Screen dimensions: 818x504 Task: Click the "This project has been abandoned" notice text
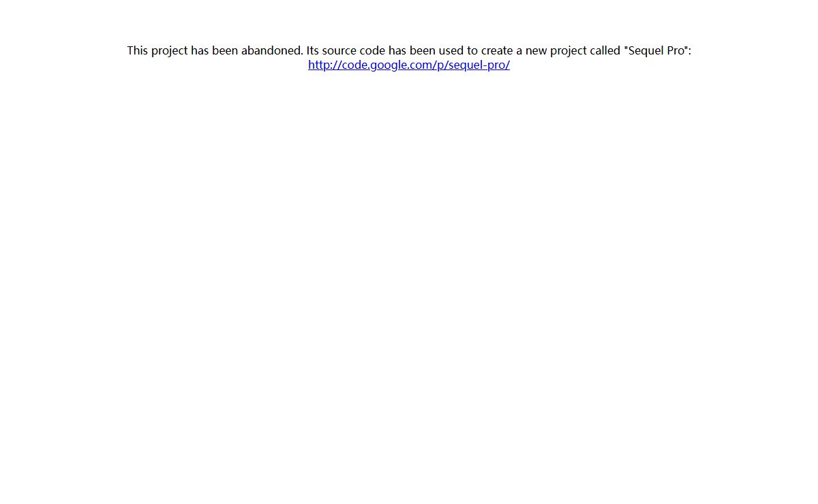pyautogui.click(x=409, y=50)
